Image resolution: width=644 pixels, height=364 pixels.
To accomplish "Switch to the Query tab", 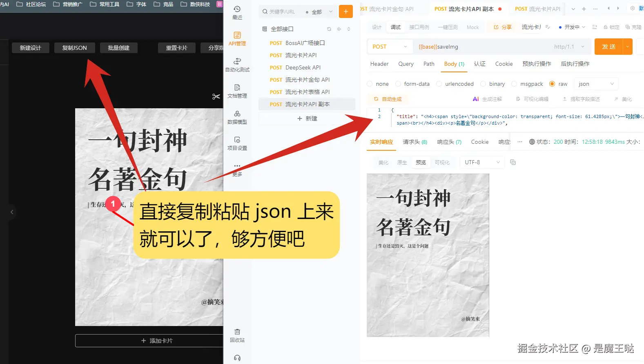I will point(406,64).
